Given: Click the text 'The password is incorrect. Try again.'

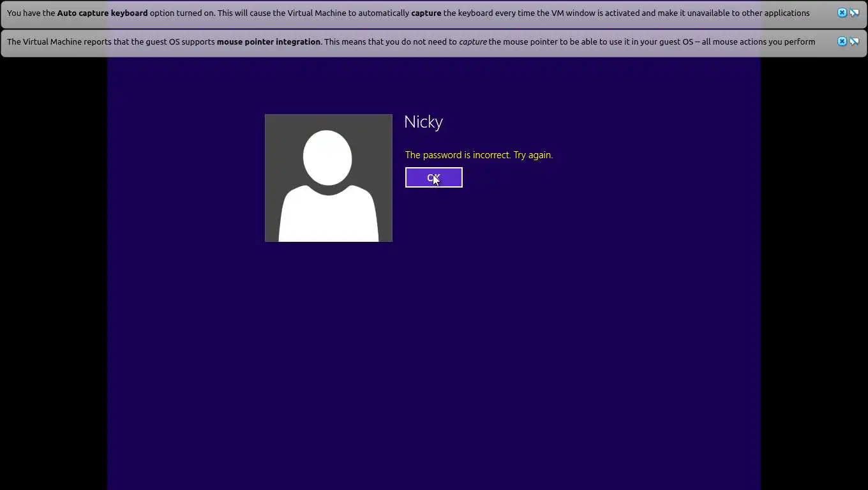Looking at the screenshot, I should click(x=479, y=155).
